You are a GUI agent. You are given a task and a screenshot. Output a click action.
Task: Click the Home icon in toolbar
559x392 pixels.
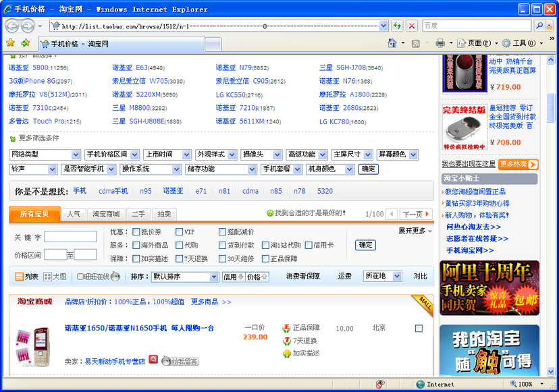pos(392,43)
